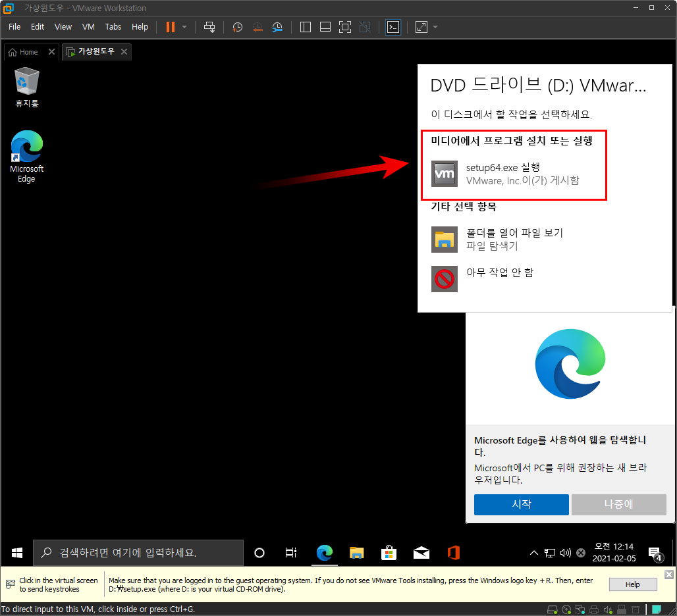The width and height of the screenshot is (677, 616).
Task: Open the snapshot manager icon
Action: tap(277, 27)
